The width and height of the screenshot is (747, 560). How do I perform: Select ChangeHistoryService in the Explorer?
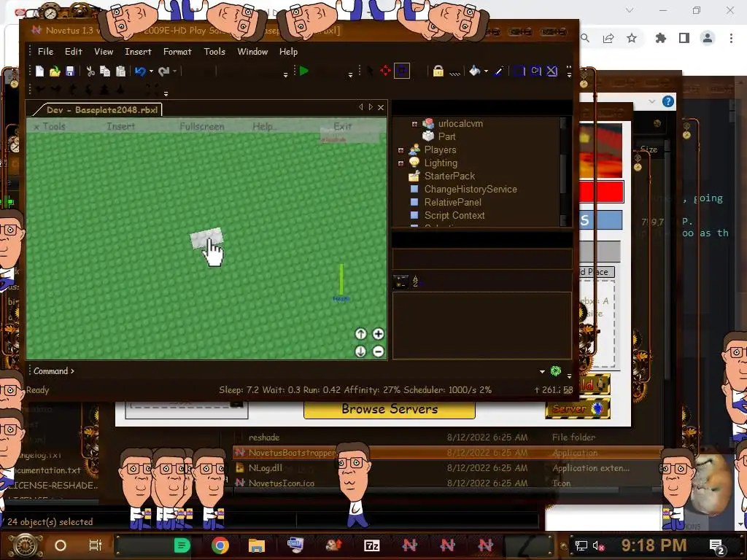471,189
